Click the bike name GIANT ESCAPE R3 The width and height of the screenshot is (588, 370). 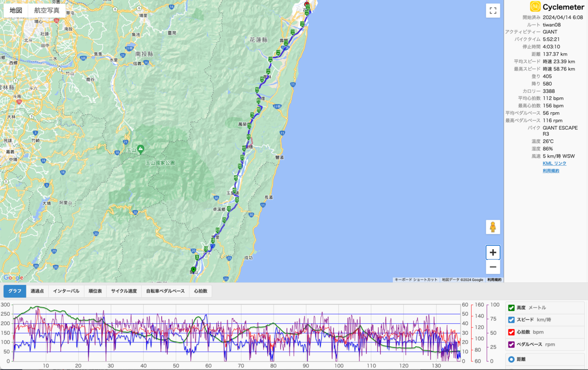tap(560, 131)
